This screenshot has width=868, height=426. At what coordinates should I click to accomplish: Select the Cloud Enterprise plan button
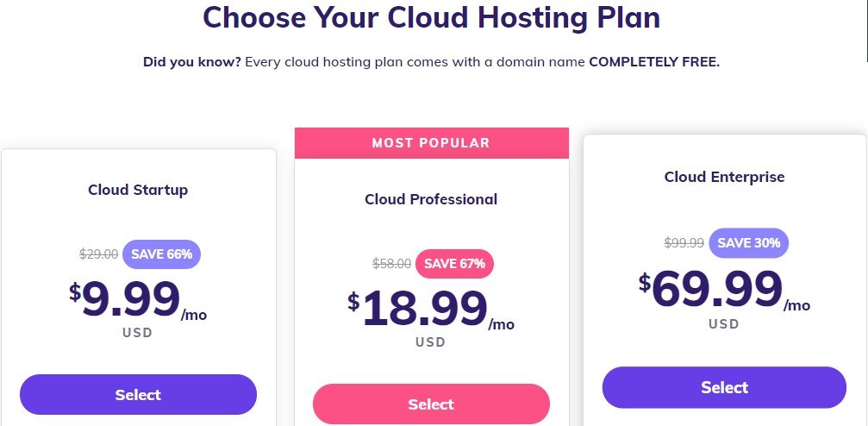pyautogui.click(x=724, y=387)
